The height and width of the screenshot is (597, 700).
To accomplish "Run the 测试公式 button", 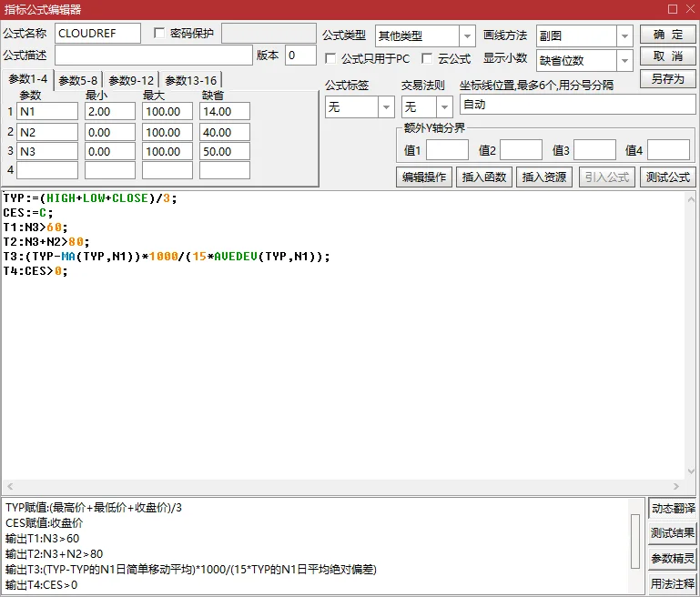I will pos(668,177).
